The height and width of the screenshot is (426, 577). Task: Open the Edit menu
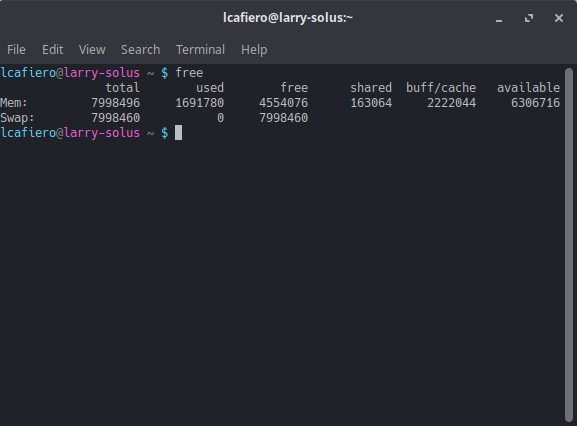(52, 50)
